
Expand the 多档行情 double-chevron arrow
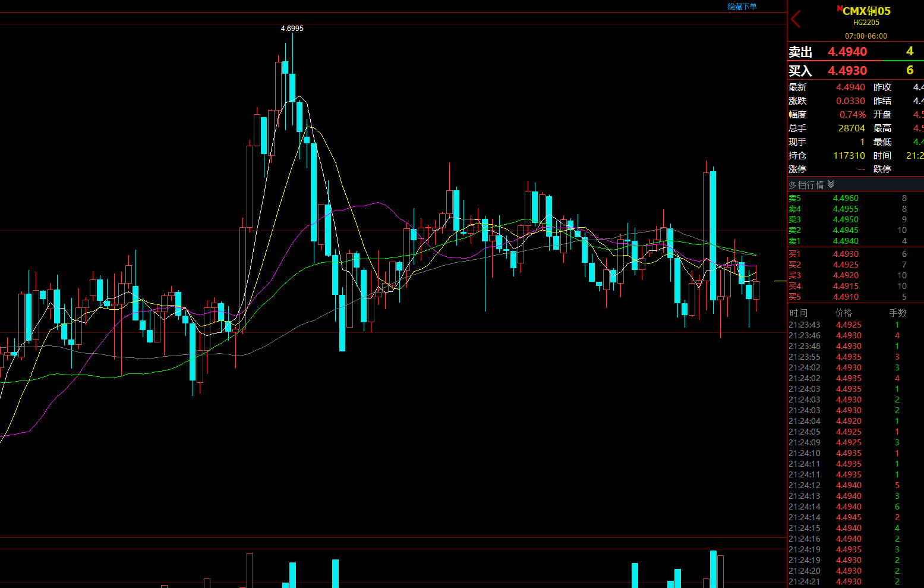(x=831, y=184)
